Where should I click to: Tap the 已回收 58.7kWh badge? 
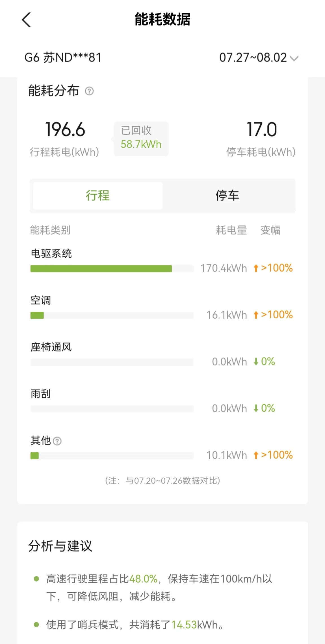pyautogui.click(x=141, y=139)
